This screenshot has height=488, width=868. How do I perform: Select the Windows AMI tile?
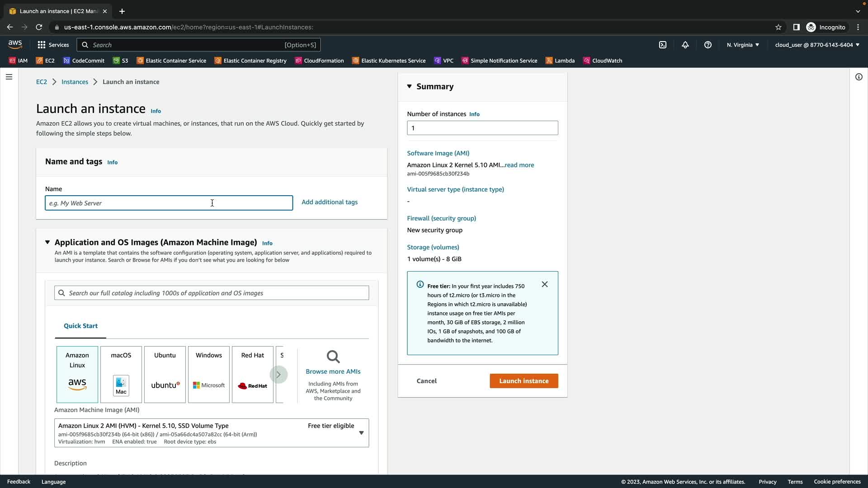coord(209,374)
